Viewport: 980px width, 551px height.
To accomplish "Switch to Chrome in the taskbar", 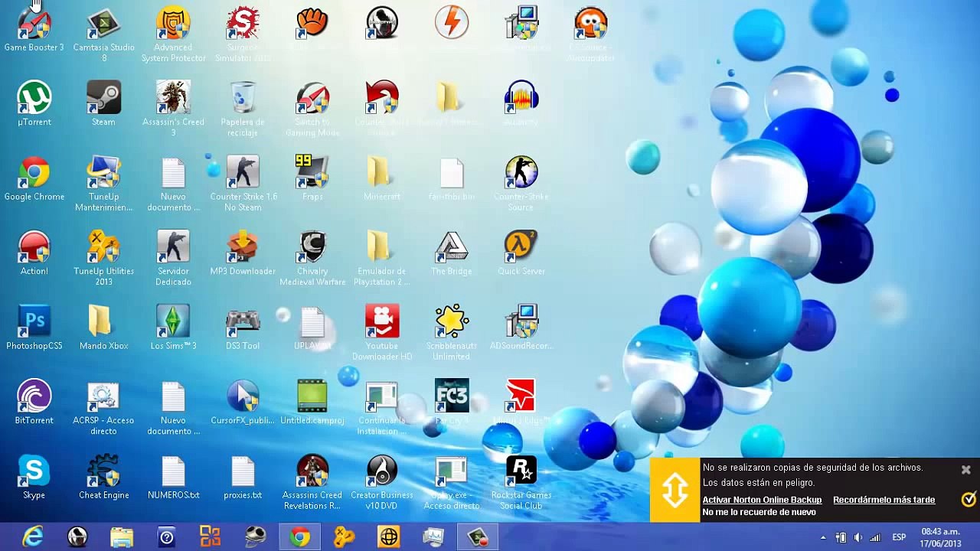I will tap(299, 537).
